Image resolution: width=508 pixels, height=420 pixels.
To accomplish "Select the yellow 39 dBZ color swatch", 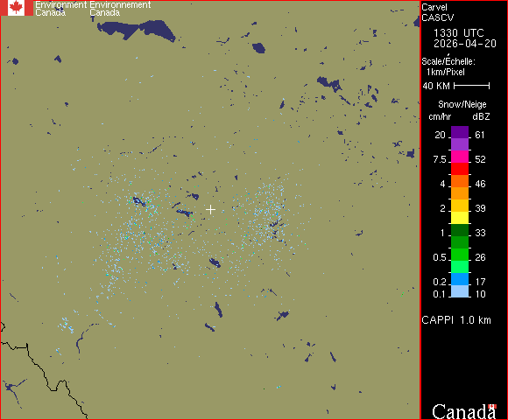I will point(460,206).
